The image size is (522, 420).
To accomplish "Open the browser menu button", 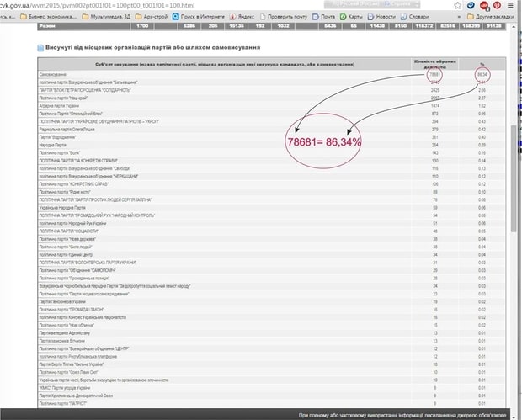I will click(x=513, y=4).
